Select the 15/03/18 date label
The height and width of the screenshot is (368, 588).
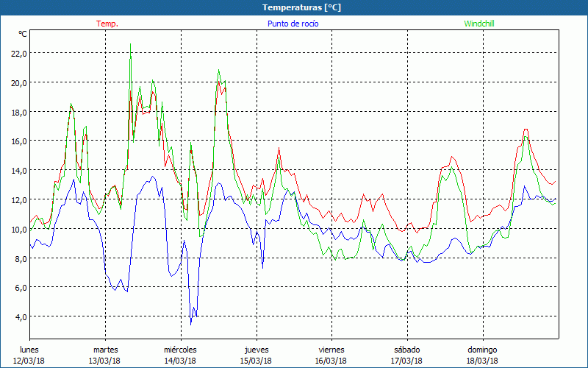[256, 361]
